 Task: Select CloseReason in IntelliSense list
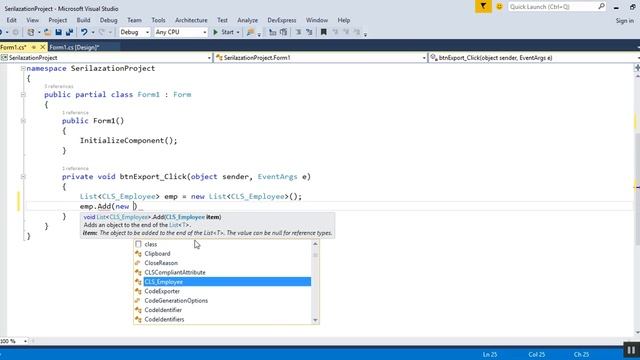click(x=222, y=263)
